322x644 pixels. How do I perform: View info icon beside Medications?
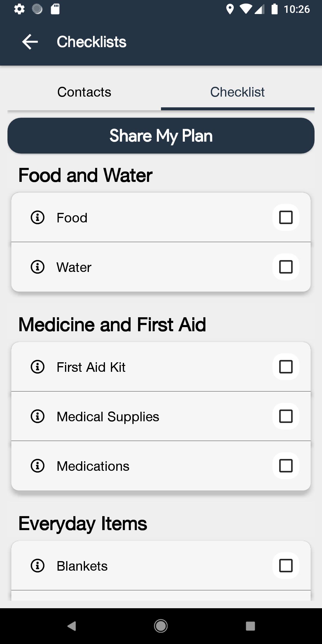[x=38, y=466]
